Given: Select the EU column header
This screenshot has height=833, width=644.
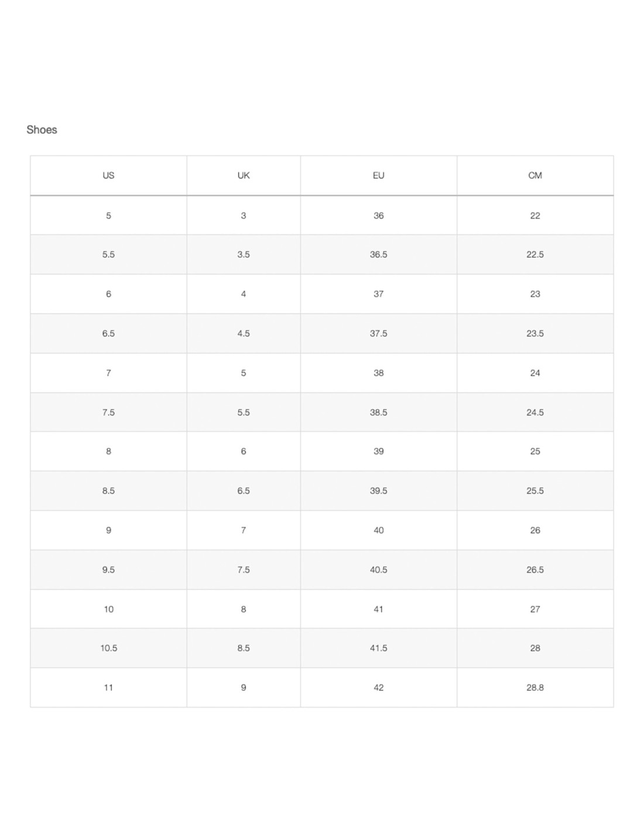Looking at the screenshot, I should (x=379, y=176).
